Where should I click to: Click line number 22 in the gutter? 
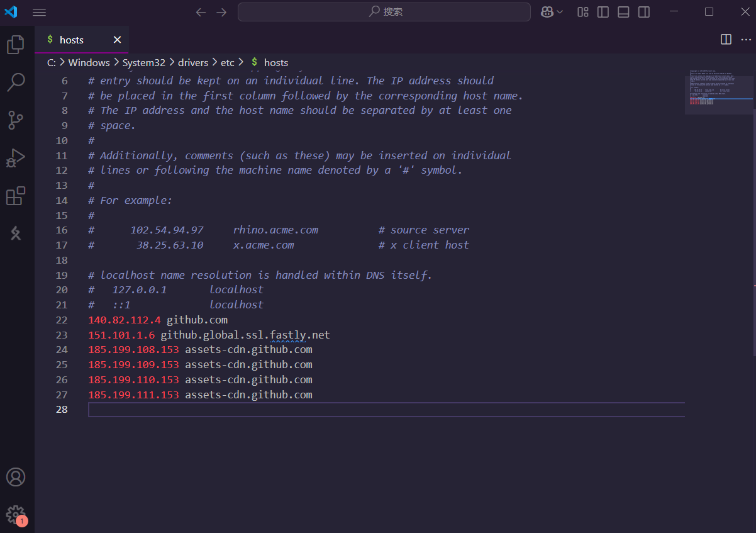point(61,320)
